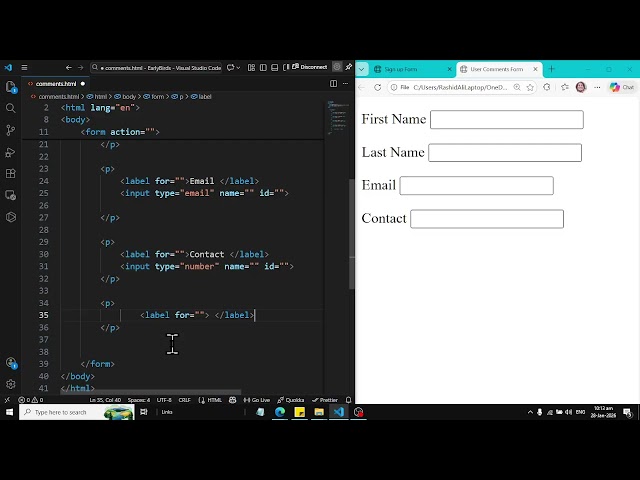This screenshot has height=480, width=640.
Task: Change the CRLF end of line sequence
Action: point(184,400)
